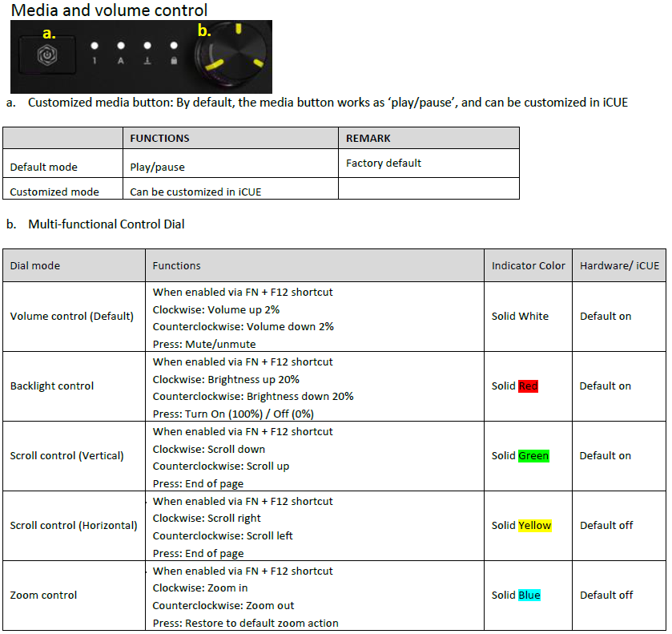Click 'Default off' in Scroll control (Horizontal) row
Viewport: 672px width, 634px height.
point(606,526)
